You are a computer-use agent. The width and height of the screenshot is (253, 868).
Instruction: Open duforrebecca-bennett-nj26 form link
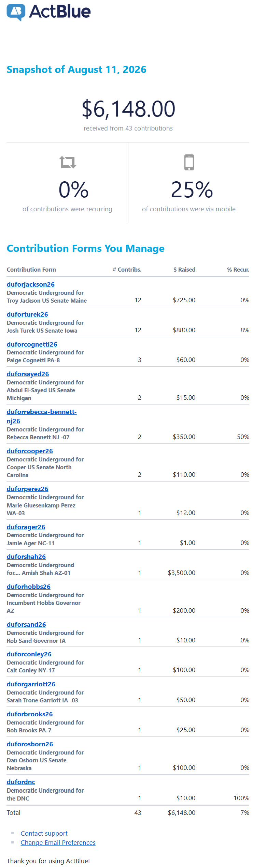42,416
